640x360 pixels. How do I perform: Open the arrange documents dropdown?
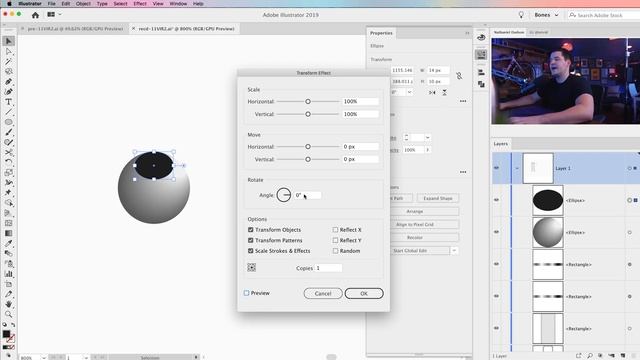click(x=54, y=15)
